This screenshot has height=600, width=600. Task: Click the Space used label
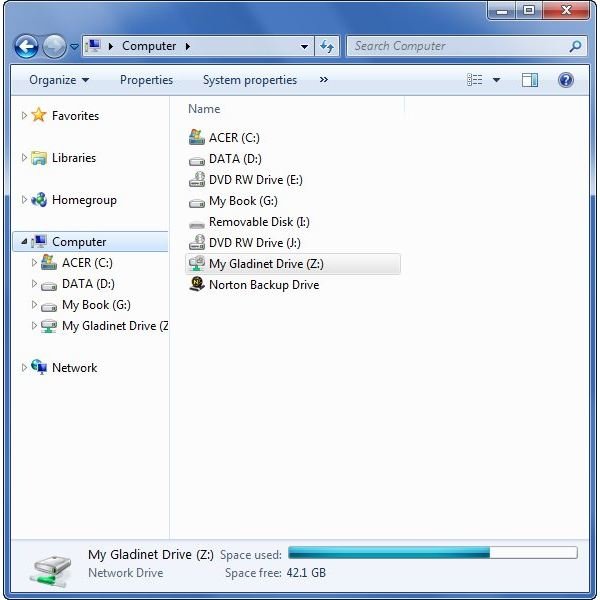click(251, 555)
